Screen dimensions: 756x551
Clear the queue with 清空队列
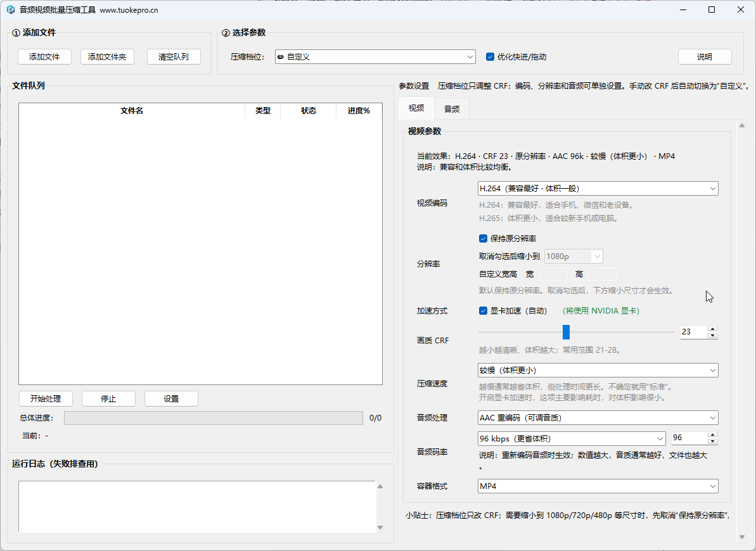pyautogui.click(x=174, y=57)
